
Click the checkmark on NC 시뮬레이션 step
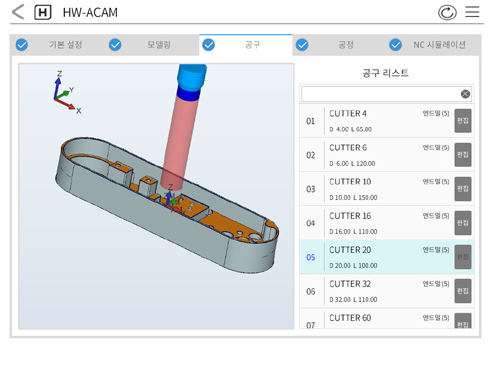pos(396,45)
